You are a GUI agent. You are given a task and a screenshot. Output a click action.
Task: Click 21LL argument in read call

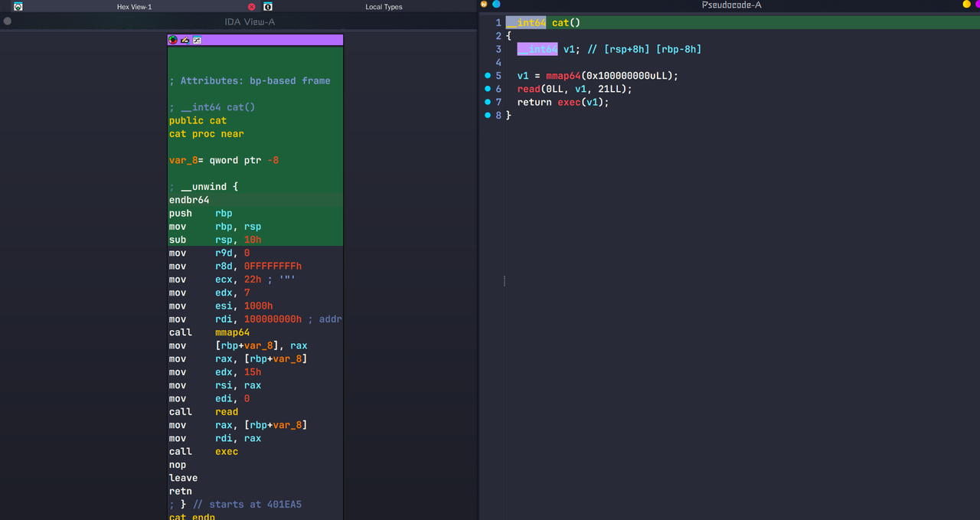pyautogui.click(x=609, y=89)
